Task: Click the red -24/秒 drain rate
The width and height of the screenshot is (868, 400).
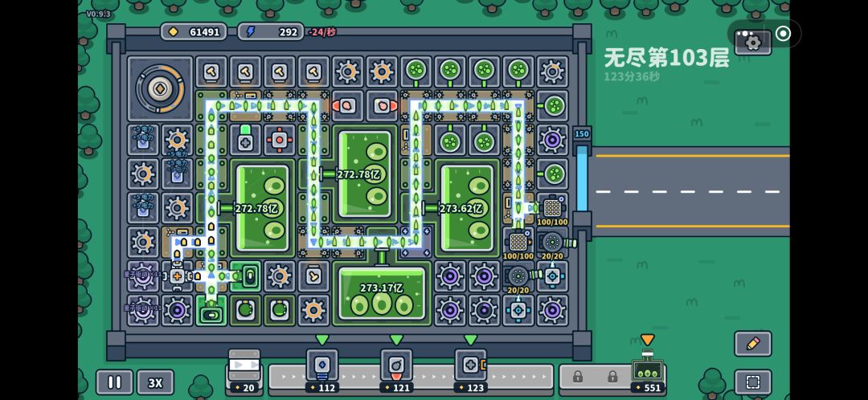Action: click(322, 32)
